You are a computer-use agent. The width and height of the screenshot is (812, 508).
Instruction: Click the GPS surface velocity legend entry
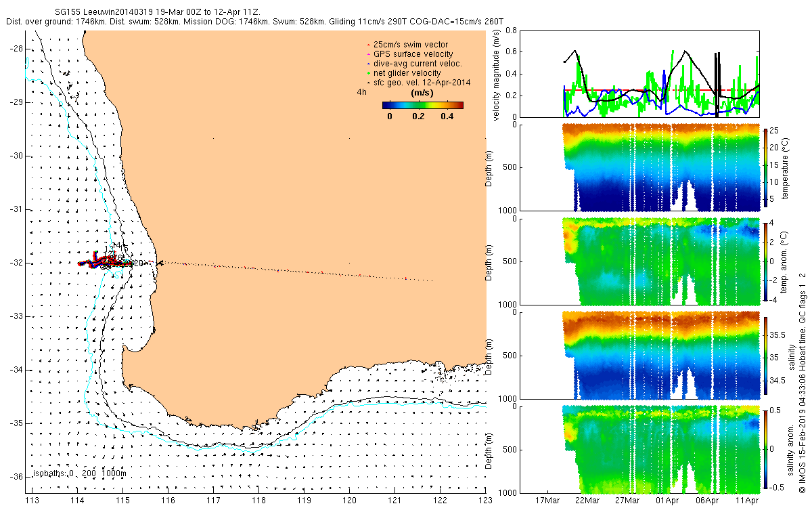click(413, 54)
